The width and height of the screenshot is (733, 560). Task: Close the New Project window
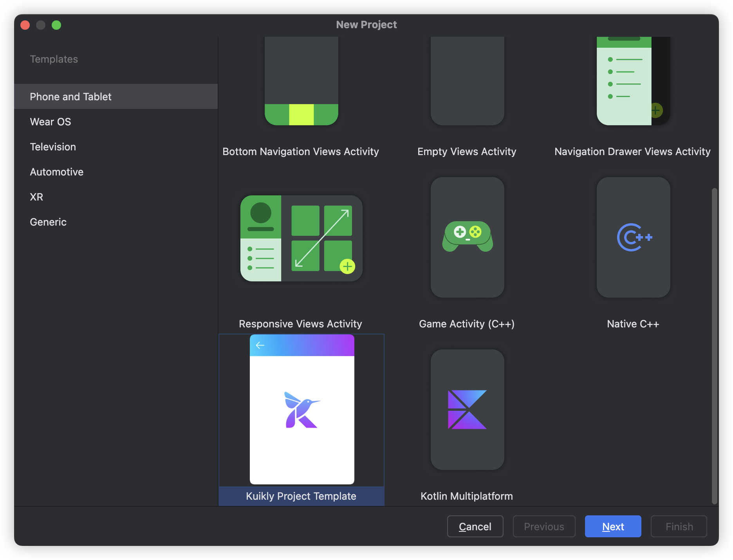(x=25, y=25)
